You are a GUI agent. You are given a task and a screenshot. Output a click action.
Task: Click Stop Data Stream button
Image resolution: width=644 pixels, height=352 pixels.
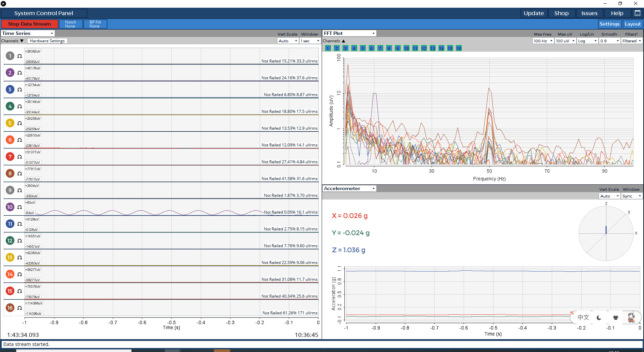[x=30, y=24]
